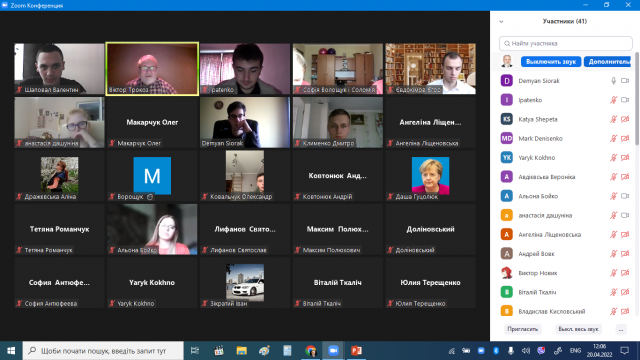This screenshot has height=360, width=640.
Task: Open the notification center icon
Action: pyautogui.click(x=624, y=351)
